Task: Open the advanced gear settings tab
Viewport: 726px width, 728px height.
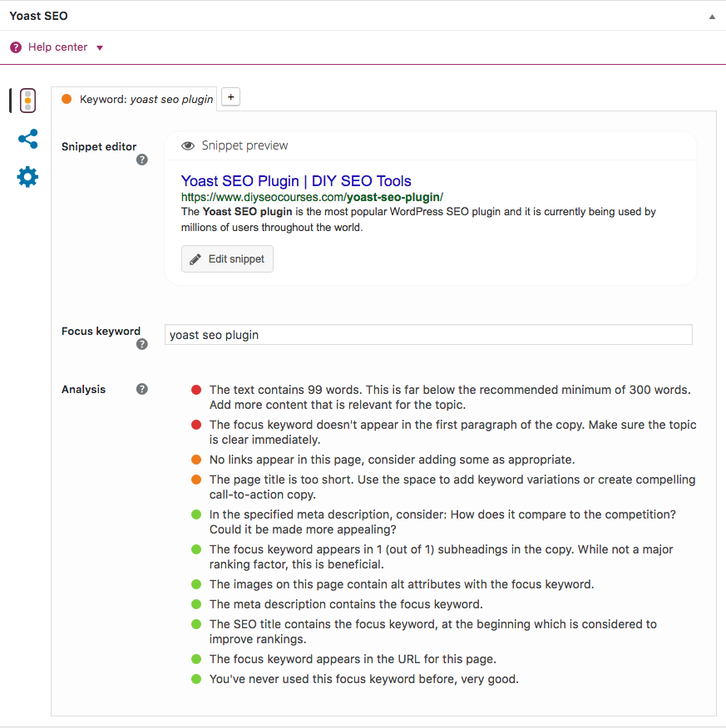Action: pyautogui.click(x=27, y=177)
